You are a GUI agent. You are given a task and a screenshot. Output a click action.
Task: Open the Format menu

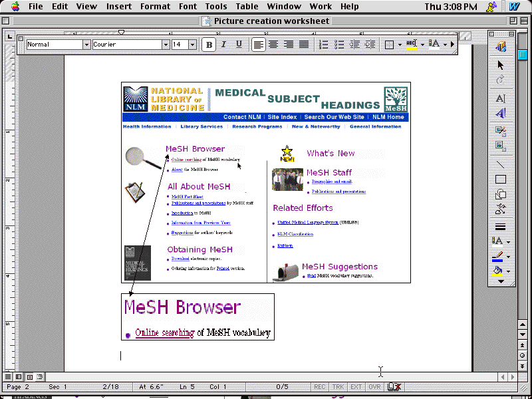click(x=155, y=7)
